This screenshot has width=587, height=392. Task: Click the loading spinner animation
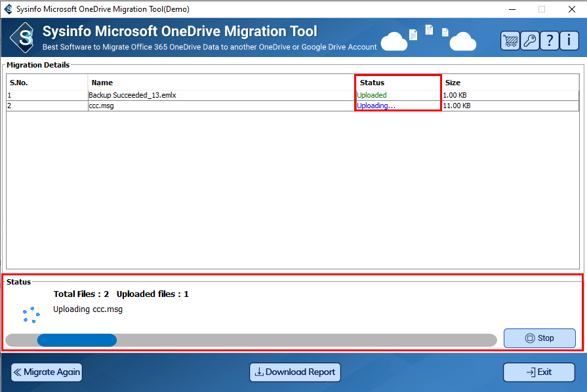click(x=31, y=315)
